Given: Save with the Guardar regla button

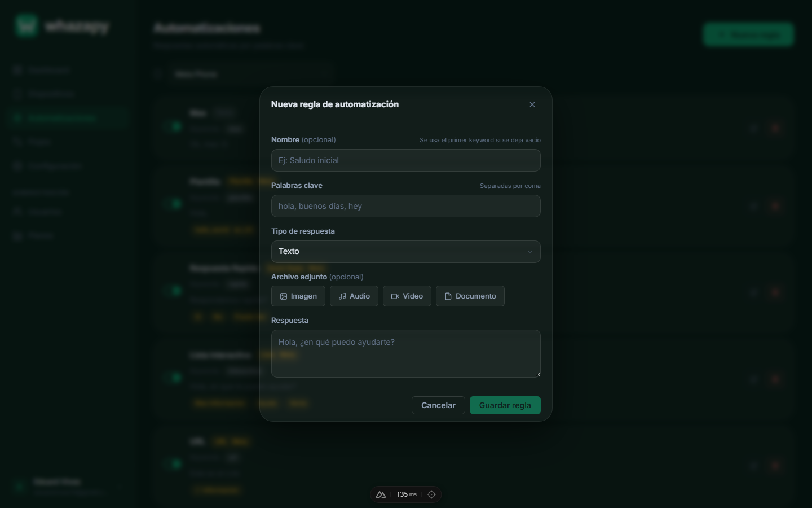Looking at the screenshot, I should [505, 405].
